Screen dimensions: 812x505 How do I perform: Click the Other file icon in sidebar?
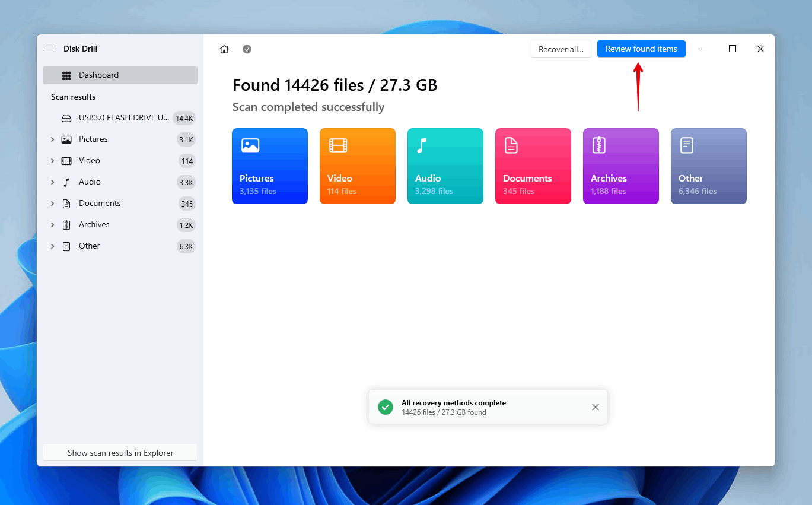coord(66,246)
